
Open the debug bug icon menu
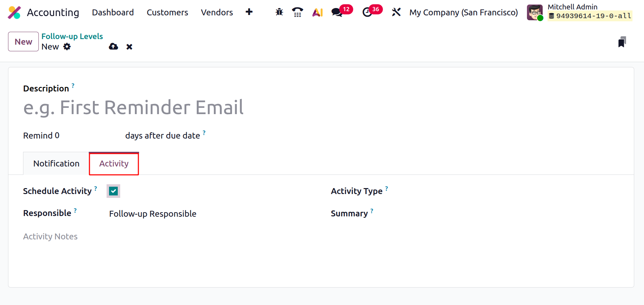[x=279, y=12]
